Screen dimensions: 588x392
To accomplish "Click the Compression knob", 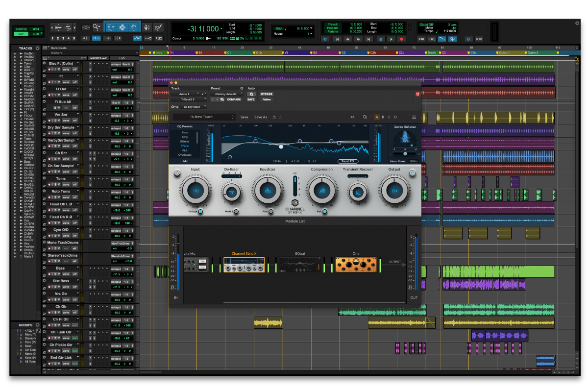I will click(321, 191).
